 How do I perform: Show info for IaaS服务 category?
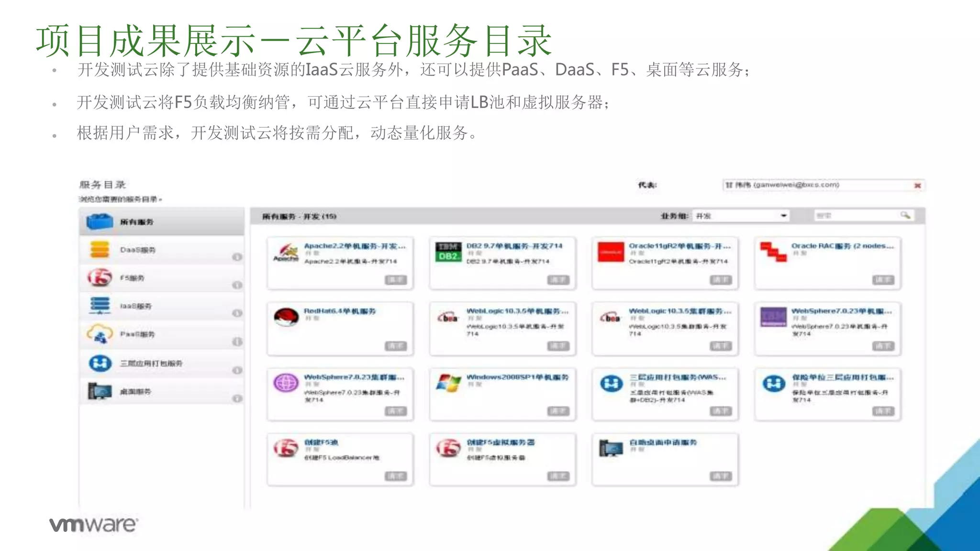click(x=237, y=313)
